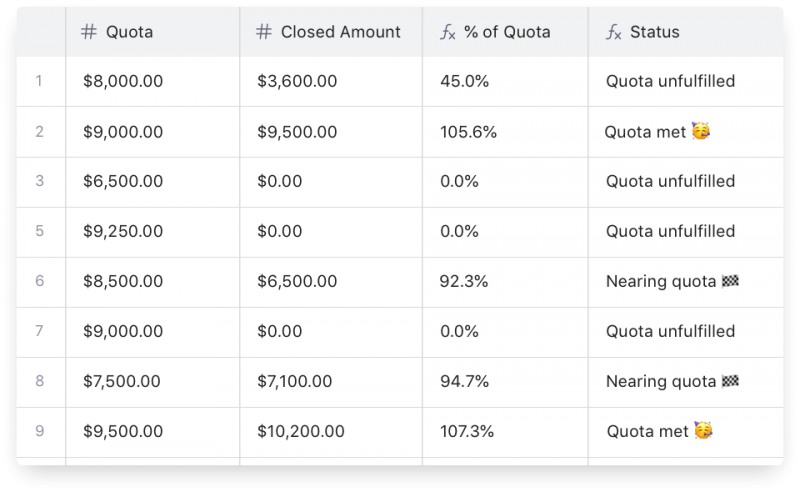Select the $10,200.00 closed amount cell
Image resolution: width=800 pixels, height=492 pixels.
click(x=301, y=431)
